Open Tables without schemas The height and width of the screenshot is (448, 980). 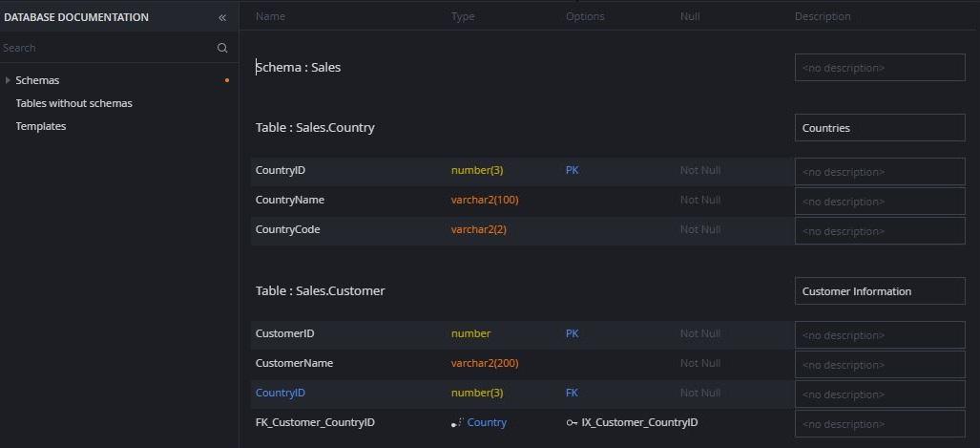(73, 103)
